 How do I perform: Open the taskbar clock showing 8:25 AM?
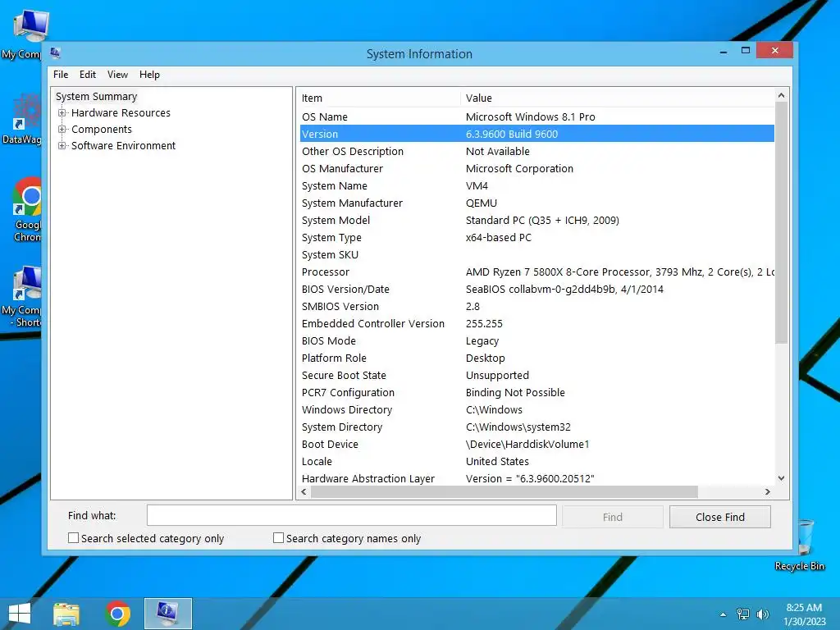(x=804, y=614)
